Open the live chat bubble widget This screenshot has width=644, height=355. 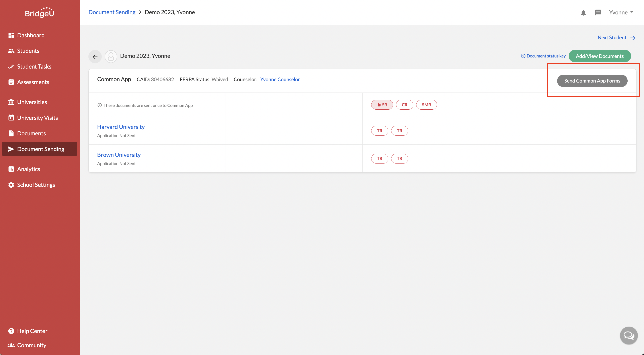coord(629,335)
